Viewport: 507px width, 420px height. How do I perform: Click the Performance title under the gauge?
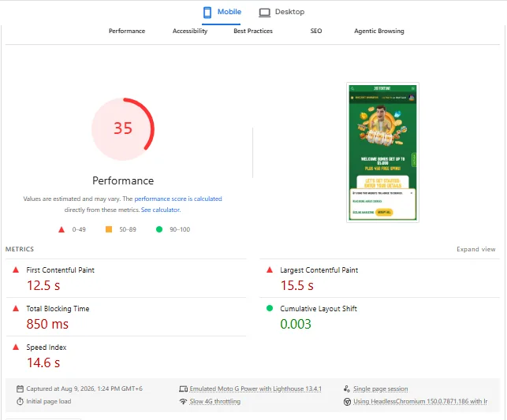click(123, 180)
